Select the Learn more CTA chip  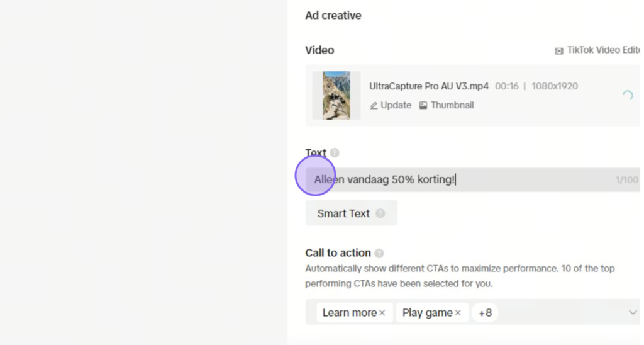tap(350, 313)
